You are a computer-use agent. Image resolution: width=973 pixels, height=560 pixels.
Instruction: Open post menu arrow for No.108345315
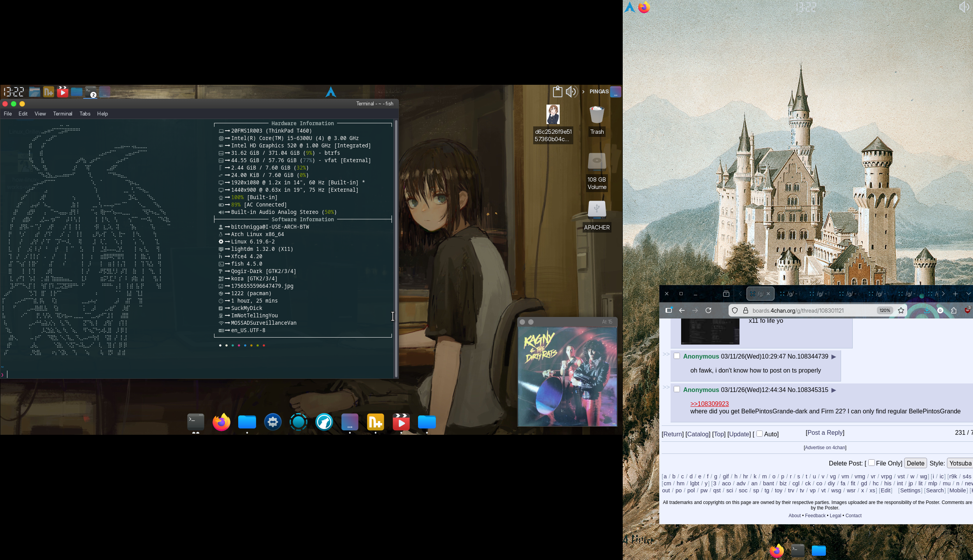pyautogui.click(x=834, y=390)
